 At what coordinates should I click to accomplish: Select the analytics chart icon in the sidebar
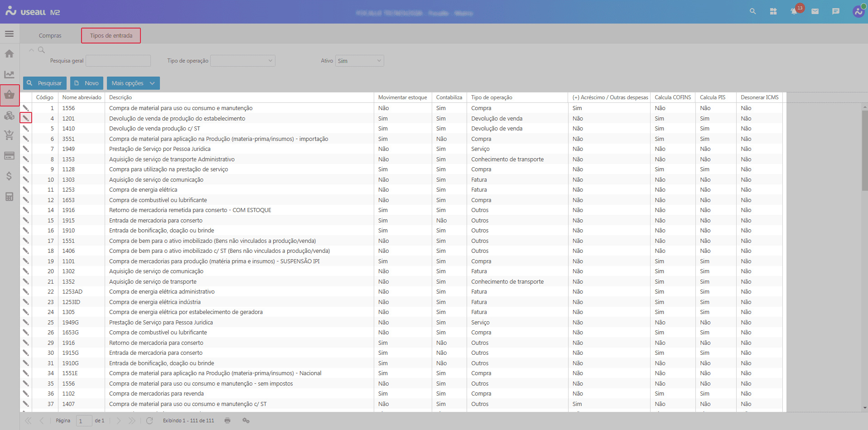pos(9,74)
